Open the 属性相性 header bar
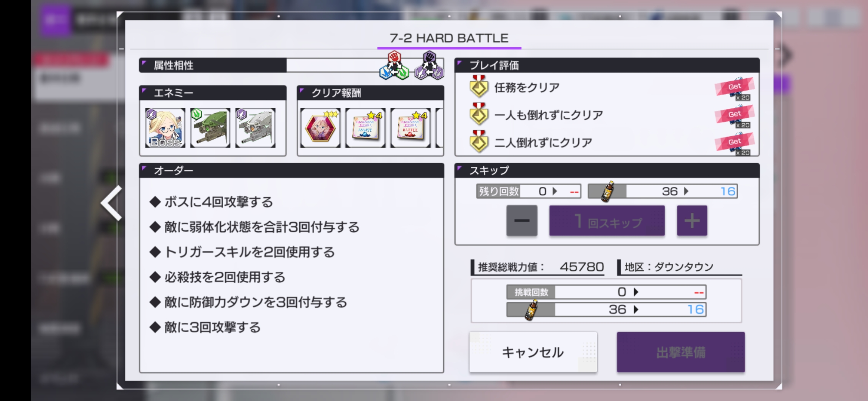Viewport: 868px width, 401px height. pos(213,65)
